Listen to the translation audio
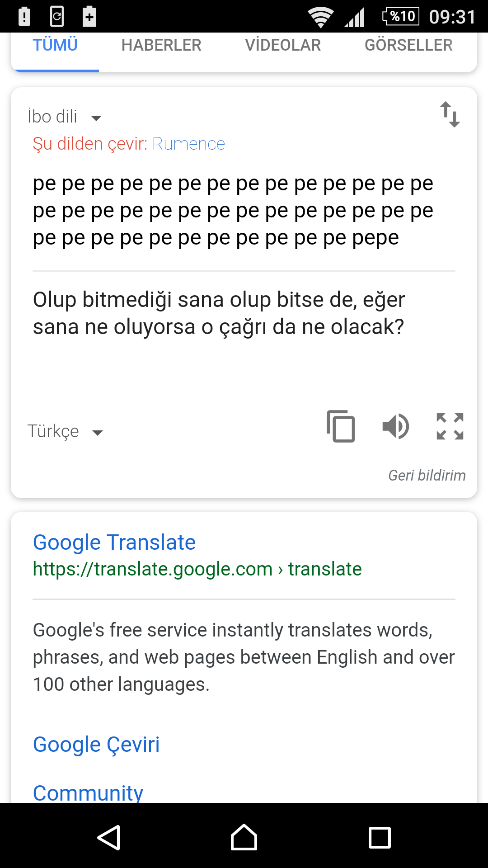This screenshot has height=868, width=488. [396, 426]
